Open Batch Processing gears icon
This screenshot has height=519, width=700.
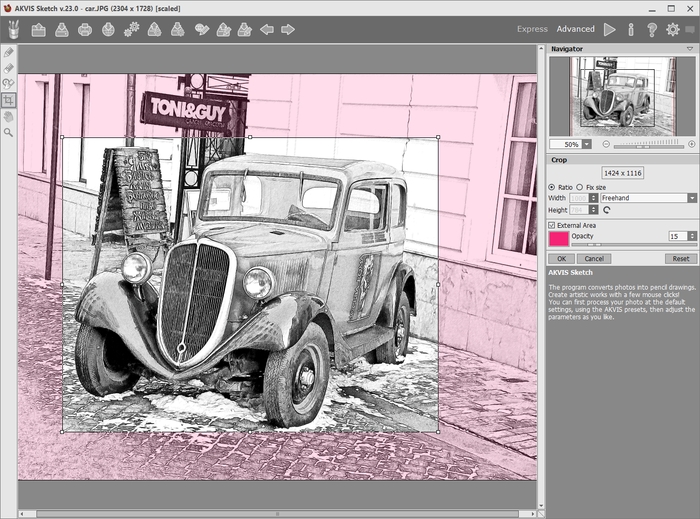click(x=131, y=30)
